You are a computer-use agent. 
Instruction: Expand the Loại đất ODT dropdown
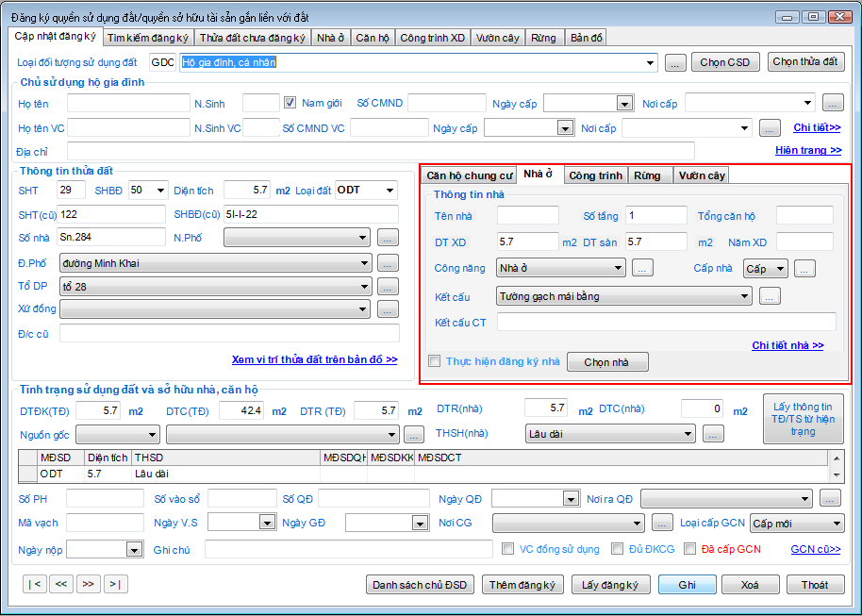click(390, 191)
